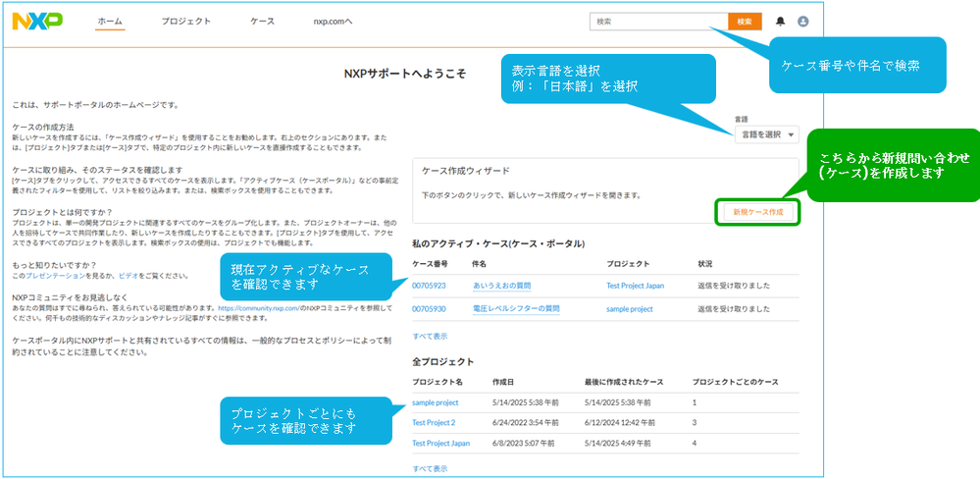This screenshot has height=479, width=980.
Task: Open the notifications bell icon
Action: pos(780,22)
